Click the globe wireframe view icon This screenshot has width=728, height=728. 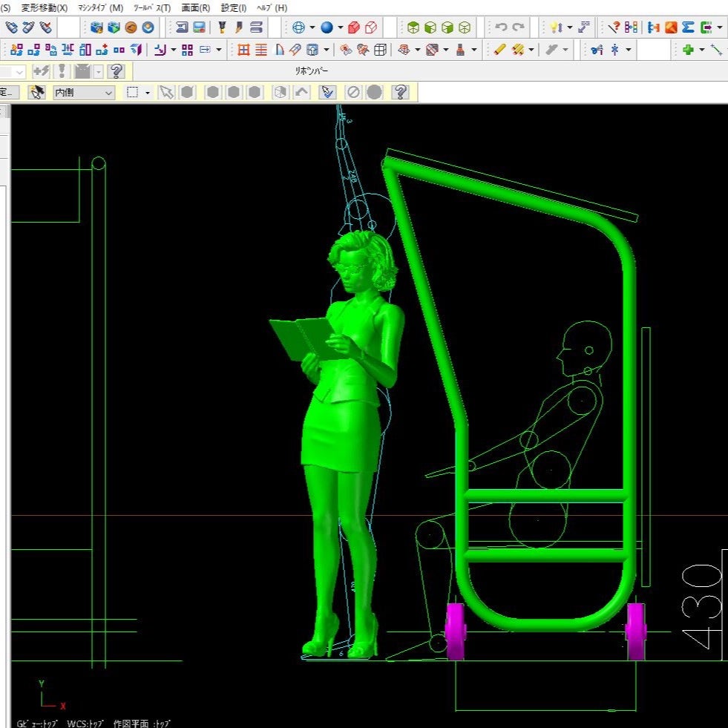(x=298, y=27)
